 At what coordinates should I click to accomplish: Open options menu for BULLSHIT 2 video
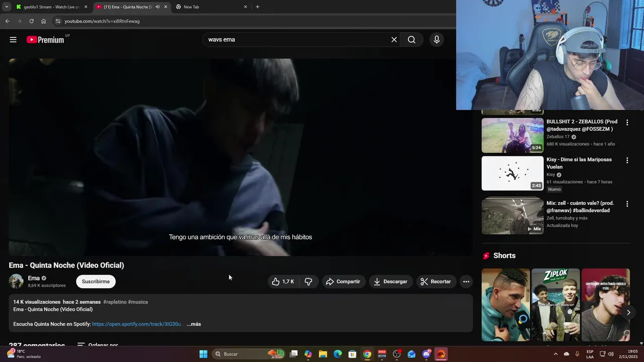[x=627, y=123]
